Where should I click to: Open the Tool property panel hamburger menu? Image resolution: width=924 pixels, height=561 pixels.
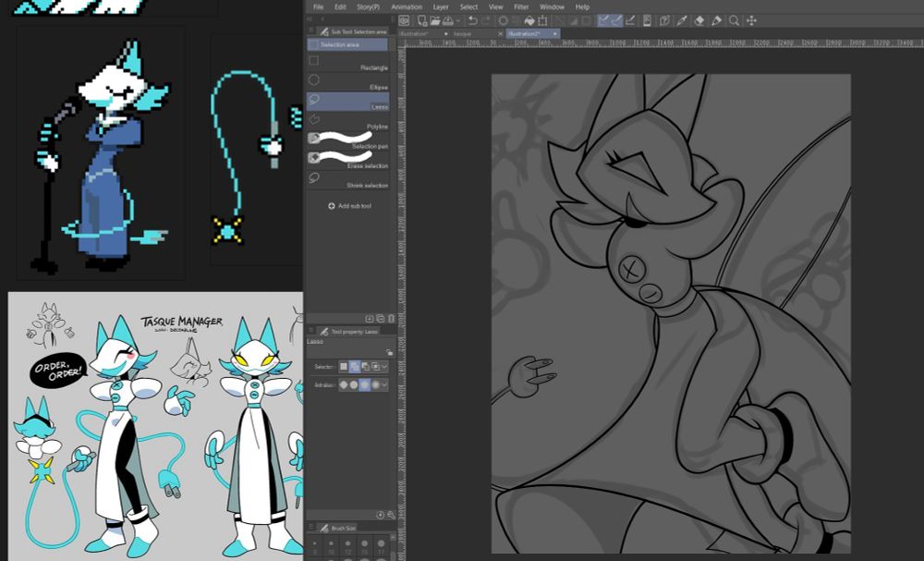[311, 331]
